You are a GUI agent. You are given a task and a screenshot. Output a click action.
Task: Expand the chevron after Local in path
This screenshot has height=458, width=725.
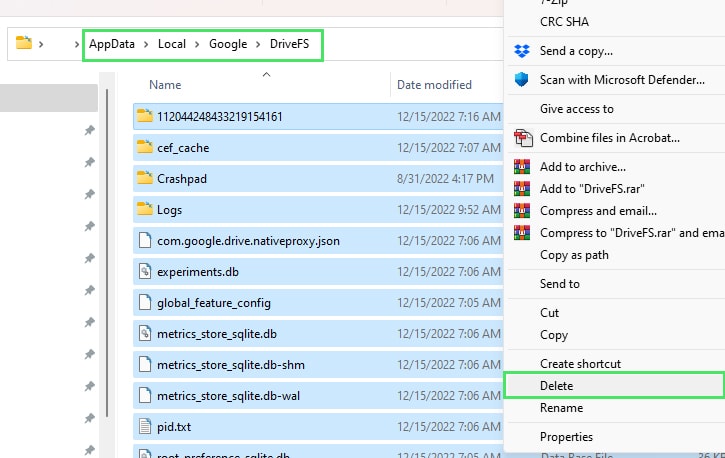[197, 44]
